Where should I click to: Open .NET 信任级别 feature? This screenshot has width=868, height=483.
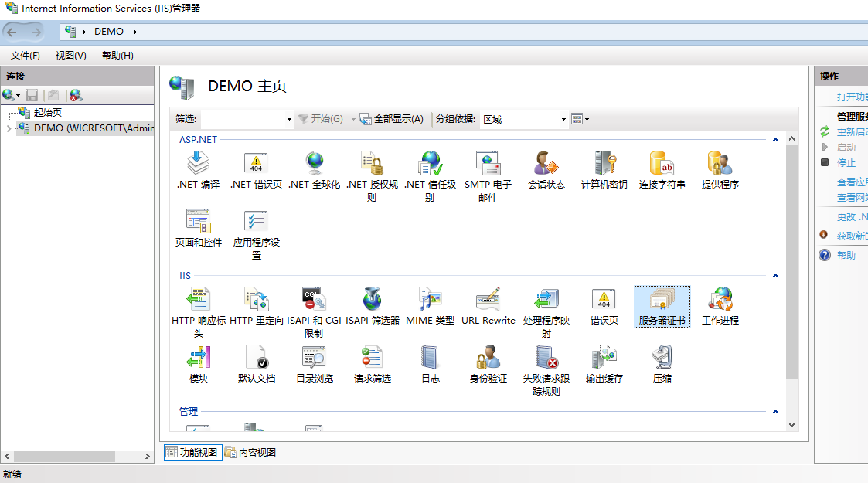(430, 176)
